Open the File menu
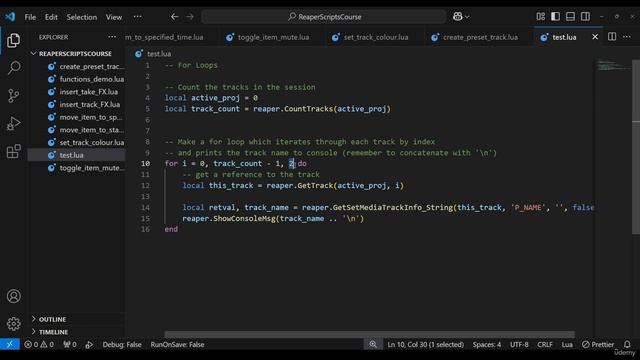This screenshot has width=640, height=360. click(x=30, y=17)
